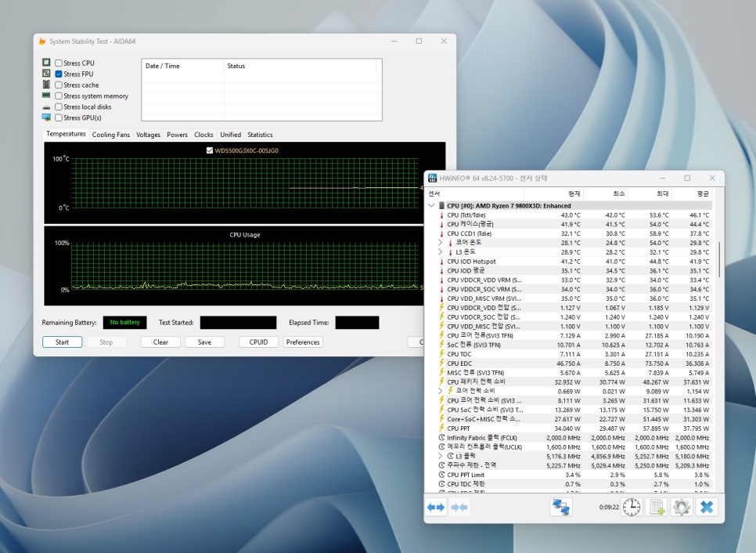Close the sensors with the blue X icon

[x=707, y=508]
